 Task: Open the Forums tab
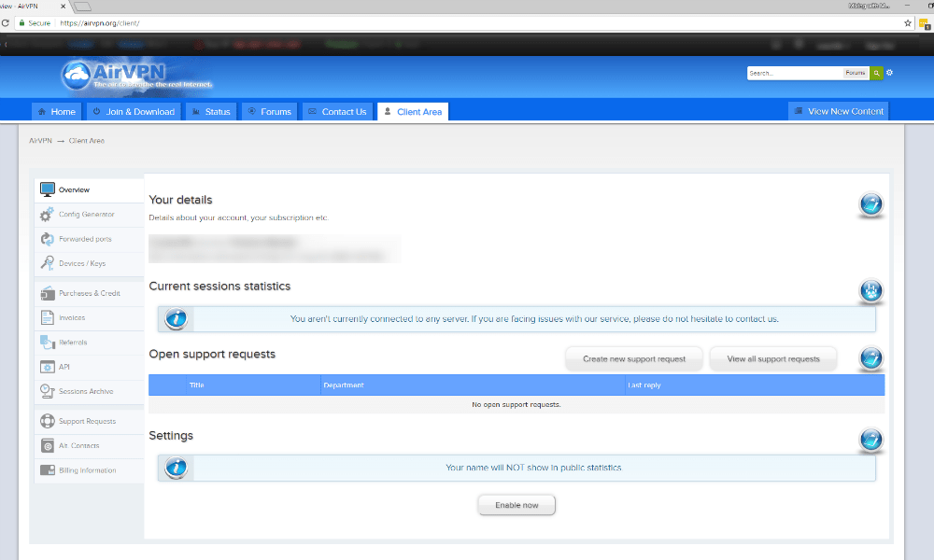pyautogui.click(x=269, y=111)
